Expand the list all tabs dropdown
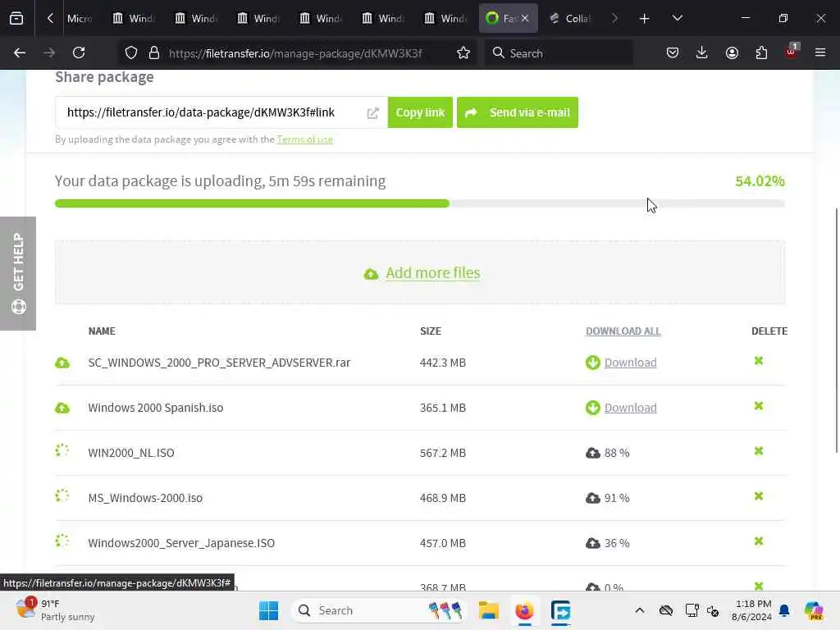Viewport: 840px width, 630px height. [677, 18]
